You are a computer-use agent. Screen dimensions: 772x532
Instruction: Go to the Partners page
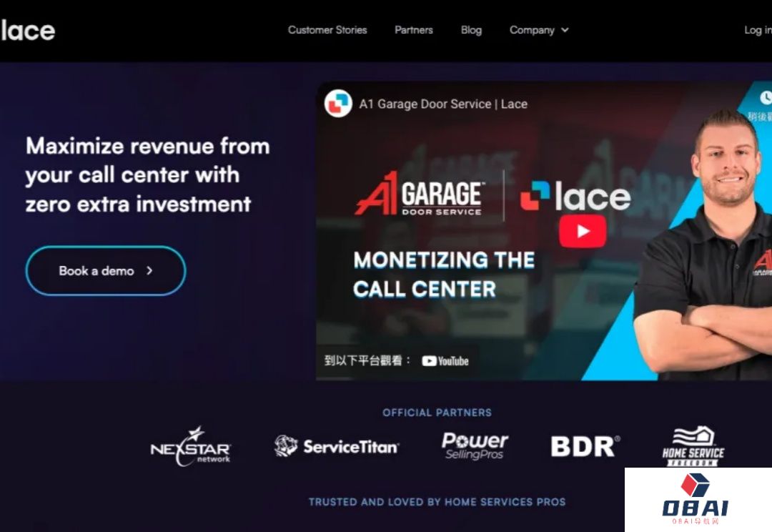(x=414, y=30)
